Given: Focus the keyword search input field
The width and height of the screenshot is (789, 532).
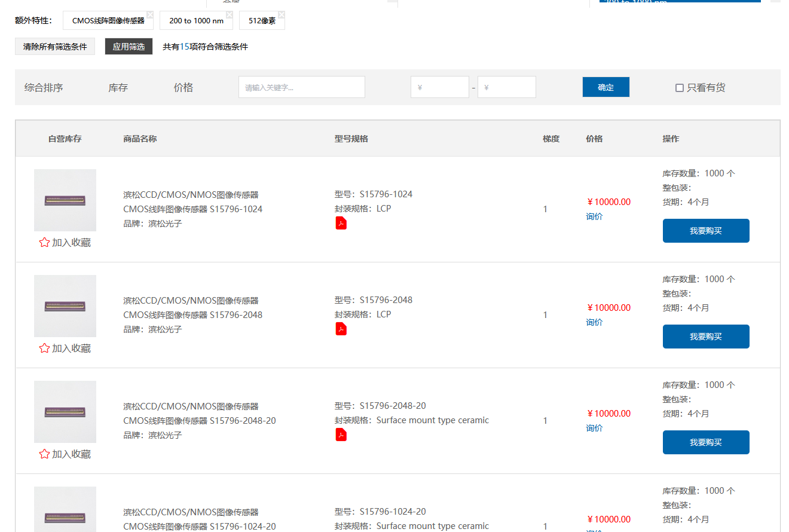Looking at the screenshot, I should click(301, 87).
